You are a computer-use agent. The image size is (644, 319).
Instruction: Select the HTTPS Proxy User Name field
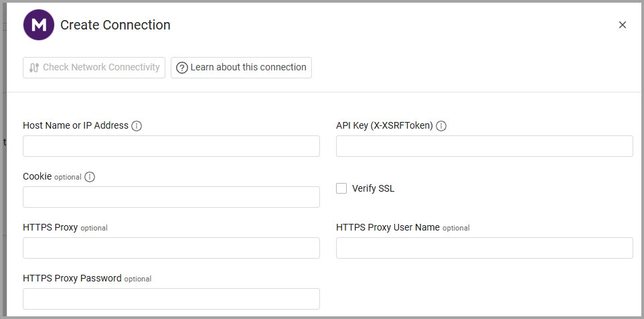point(484,248)
